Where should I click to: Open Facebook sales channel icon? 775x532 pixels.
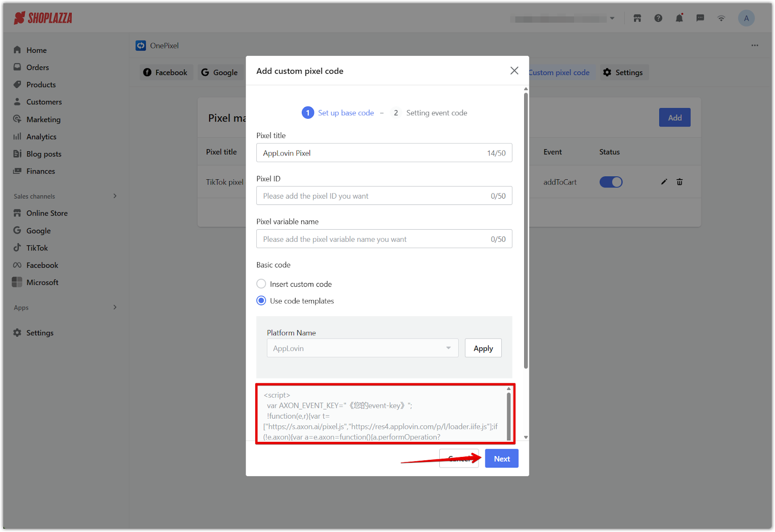17,265
